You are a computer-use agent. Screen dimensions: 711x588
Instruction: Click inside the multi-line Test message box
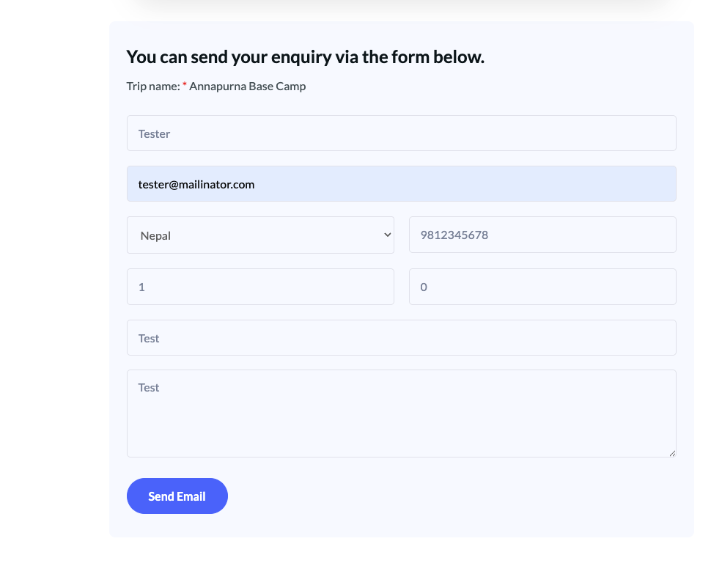(401, 414)
